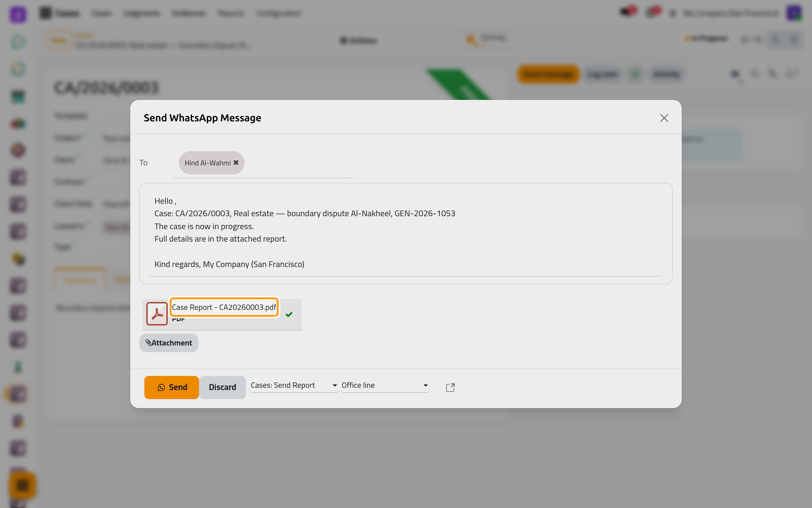Image resolution: width=812 pixels, height=508 pixels.
Task: Send the WhatsApp message
Action: 171,387
